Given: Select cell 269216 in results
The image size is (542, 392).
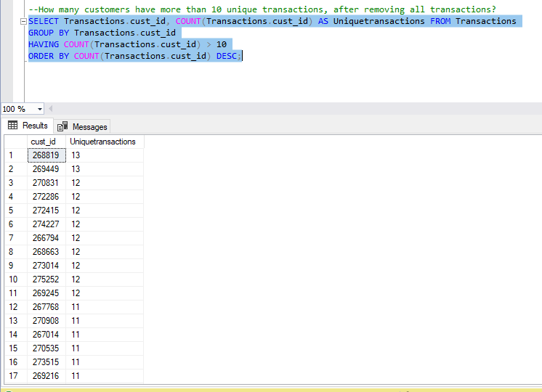Looking at the screenshot, I should click(46, 377).
